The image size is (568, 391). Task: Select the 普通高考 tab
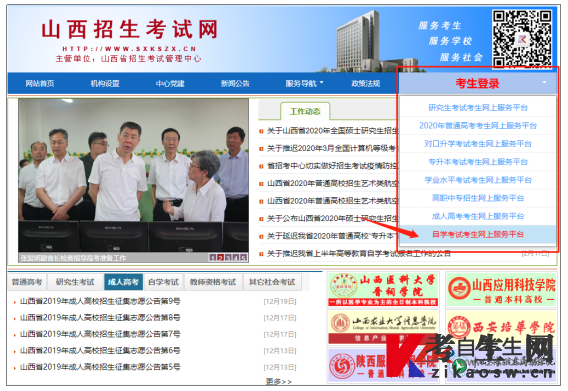27,282
